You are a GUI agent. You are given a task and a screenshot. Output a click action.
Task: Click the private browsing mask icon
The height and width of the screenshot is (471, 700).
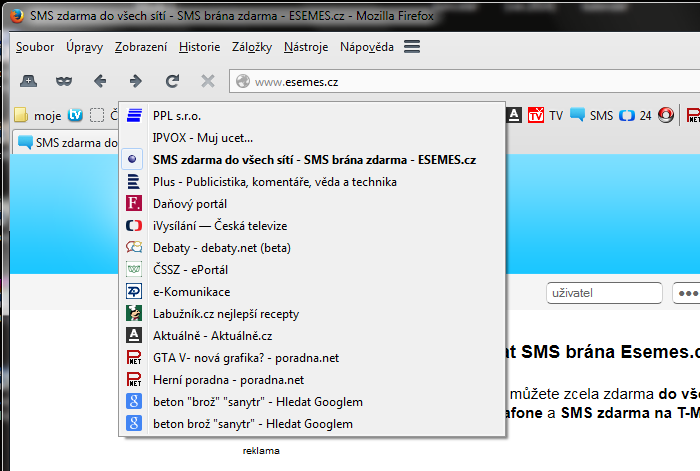coord(64,81)
